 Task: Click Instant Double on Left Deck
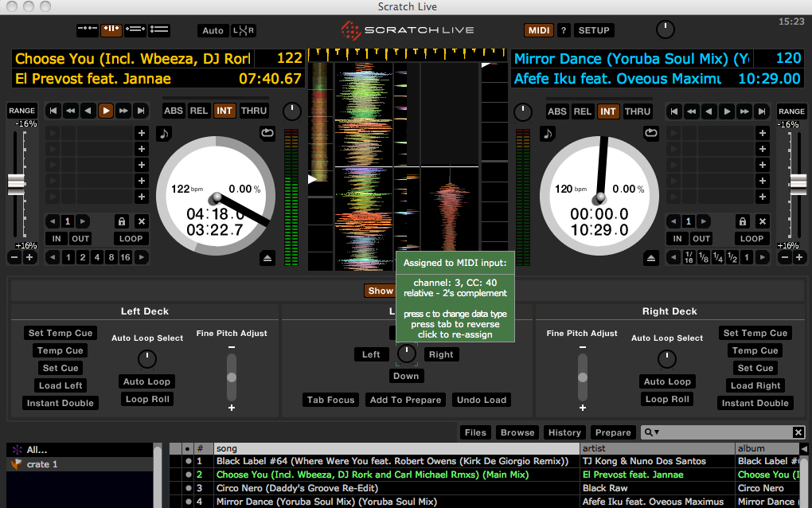pyautogui.click(x=60, y=403)
